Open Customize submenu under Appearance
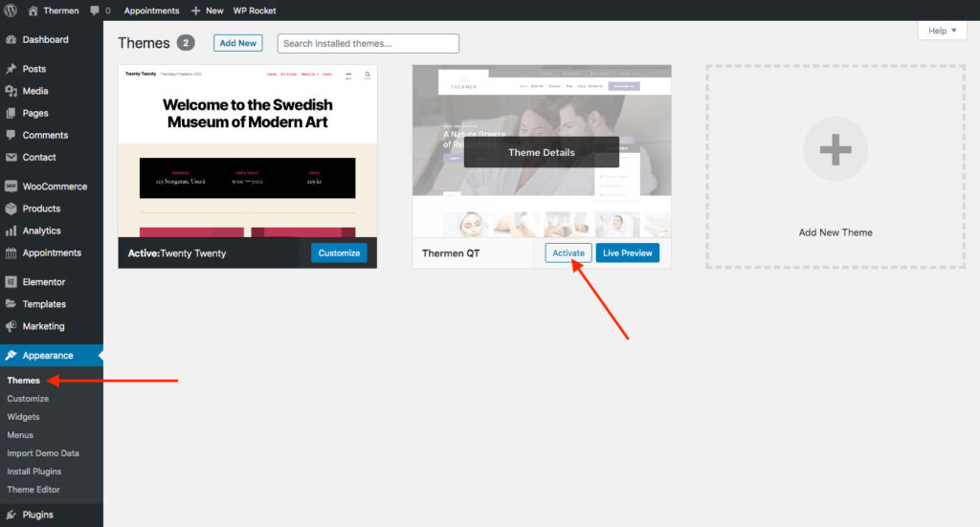Screen dimensions: 980x527 coord(28,399)
